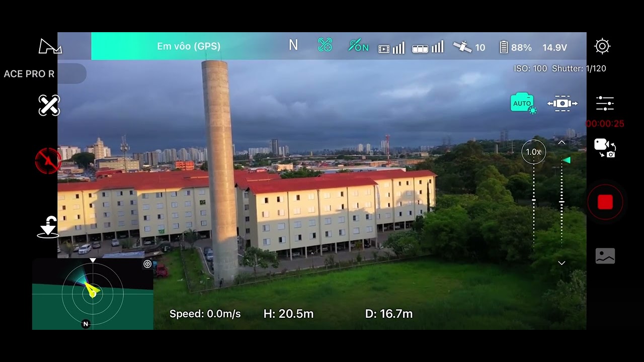Tilt gimbal up with the chevron
Screen dimensions: 644x362
pos(562,143)
